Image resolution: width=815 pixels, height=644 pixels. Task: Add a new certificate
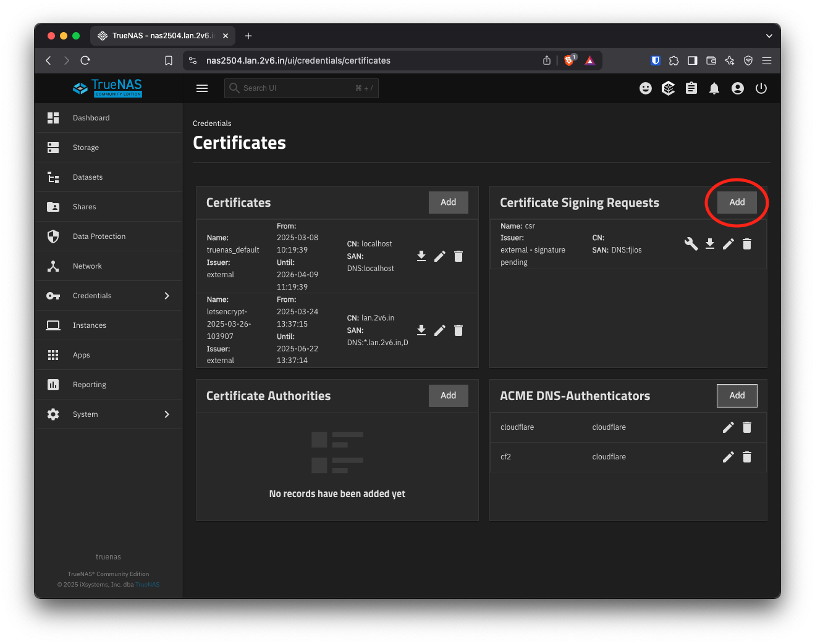coord(449,203)
